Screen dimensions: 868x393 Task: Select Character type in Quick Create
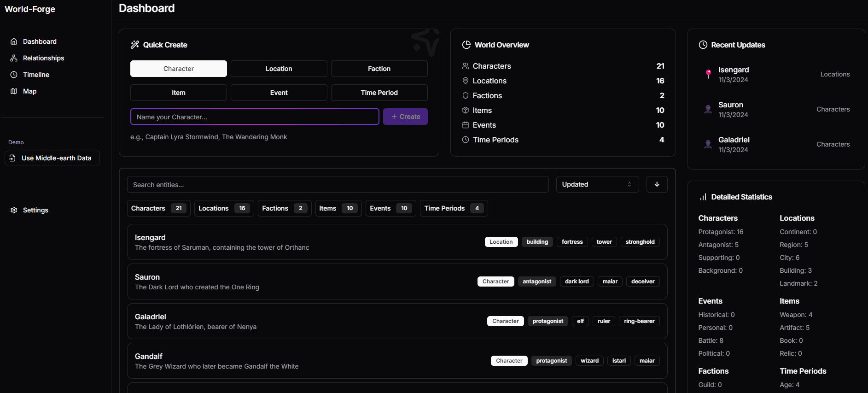(179, 69)
